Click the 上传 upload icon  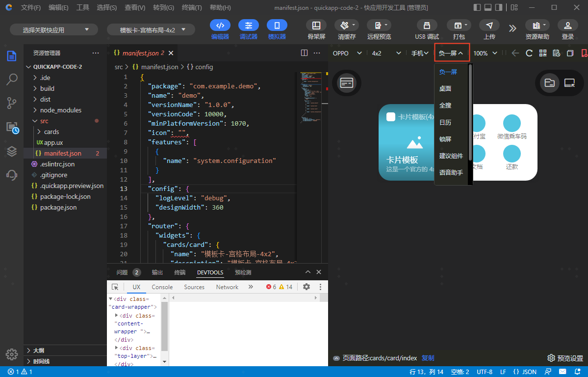click(x=489, y=26)
